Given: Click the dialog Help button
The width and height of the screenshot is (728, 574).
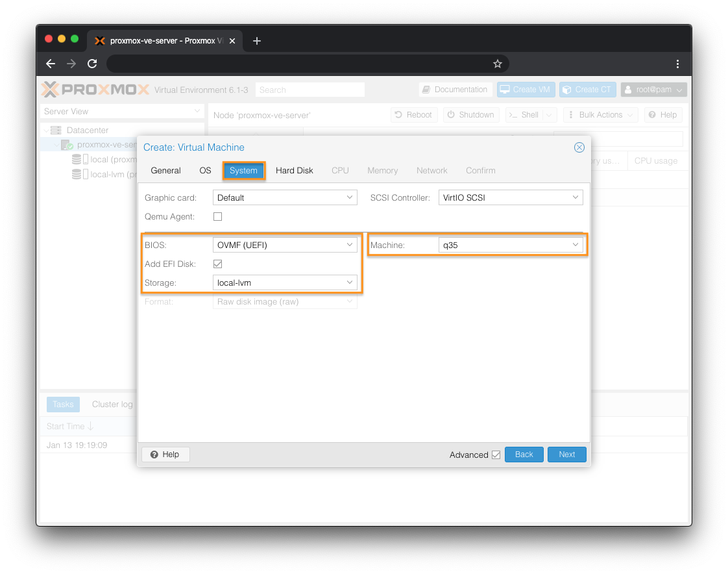Looking at the screenshot, I should pyautogui.click(x=165, y=455).
